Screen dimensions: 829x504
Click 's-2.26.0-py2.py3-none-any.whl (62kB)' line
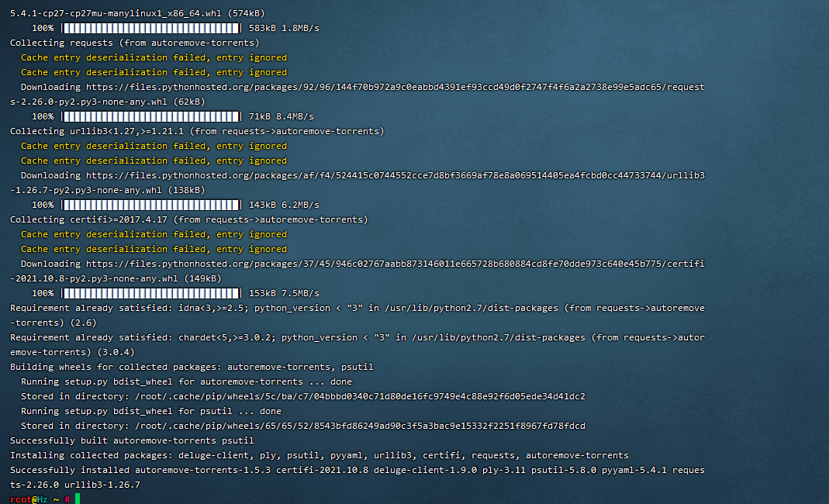(x=107, y=102)
